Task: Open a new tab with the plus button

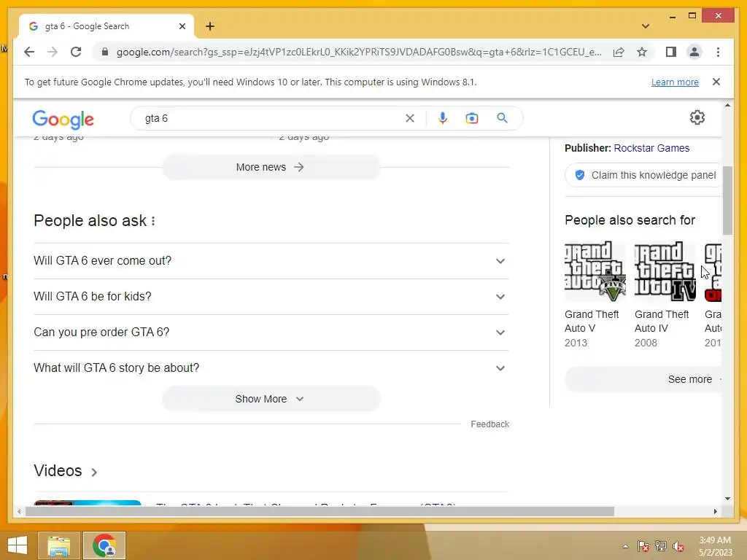Action: coord(210,26)
